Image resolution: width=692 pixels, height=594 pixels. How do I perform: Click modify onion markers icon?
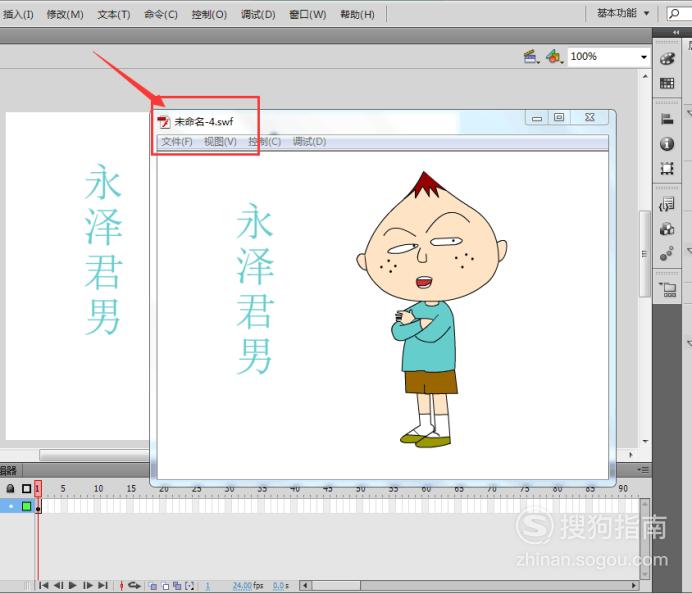[x=189, y=586]
